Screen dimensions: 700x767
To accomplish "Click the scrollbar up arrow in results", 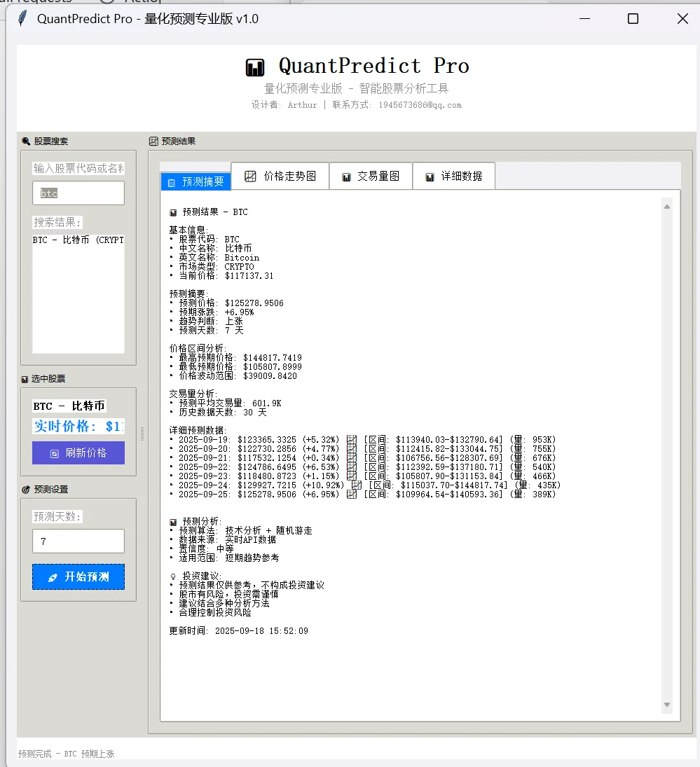I will click(x=667, y=207).
